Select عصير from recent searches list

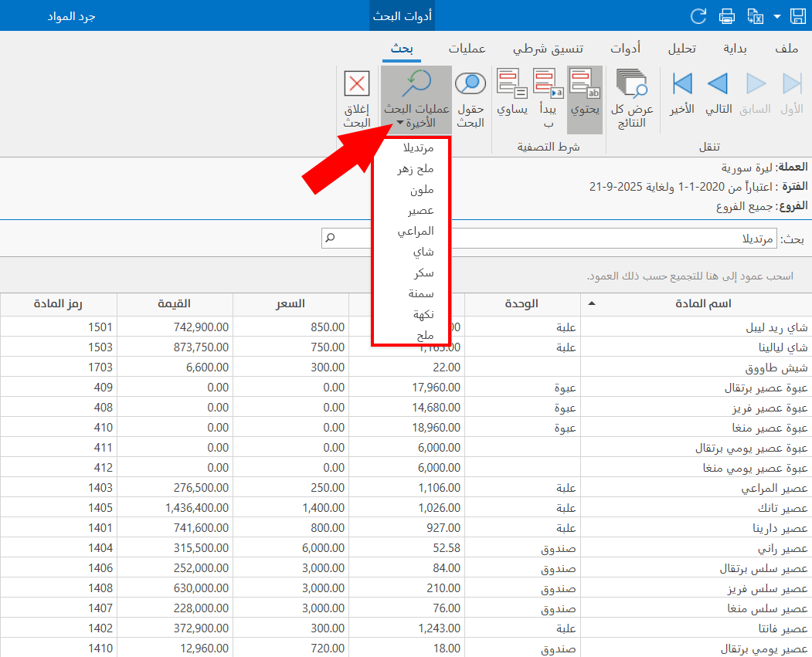click(421, 210)
